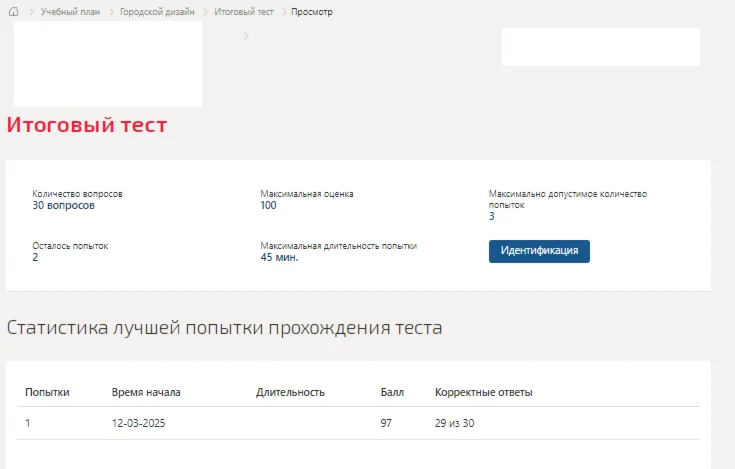Click the Статистика лучшей попытки heading
Image resolution: width=735 pixels, height=469 pixels.
224,328
